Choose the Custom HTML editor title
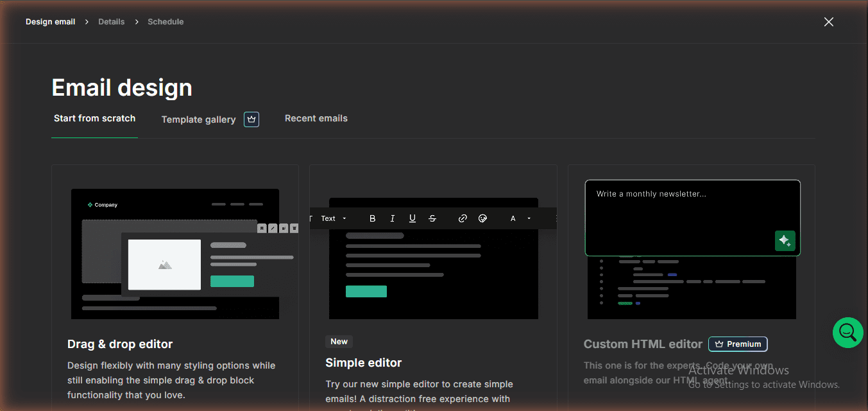This screenshot has width=868, height=411. [643, 344]
